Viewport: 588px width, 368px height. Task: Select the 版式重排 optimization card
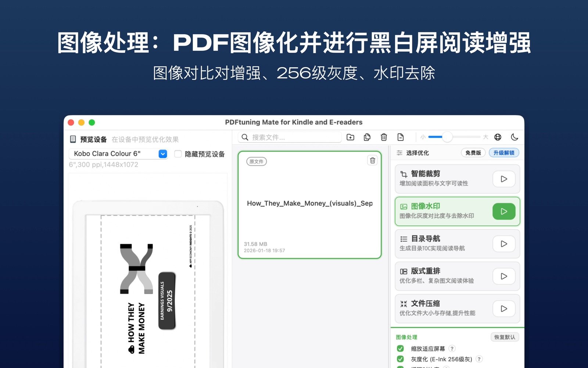pyautogui.click(x=457, y=276)
